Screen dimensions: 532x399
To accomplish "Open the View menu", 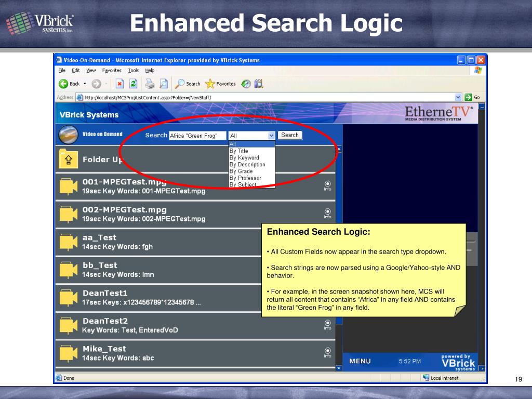I will pos(91,70).
